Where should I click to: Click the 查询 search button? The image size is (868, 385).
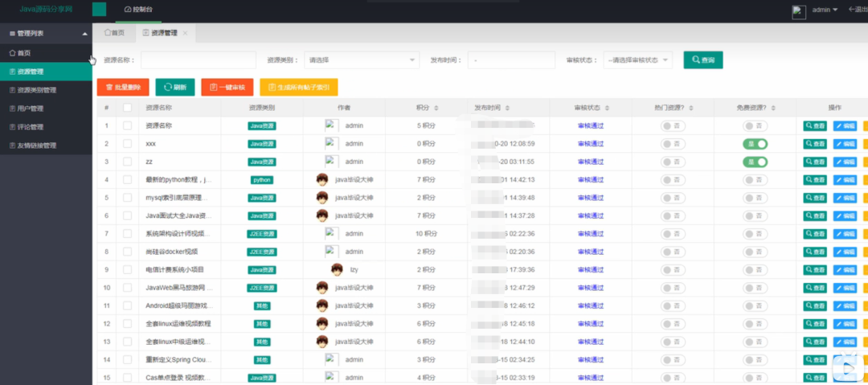(703, 59)
